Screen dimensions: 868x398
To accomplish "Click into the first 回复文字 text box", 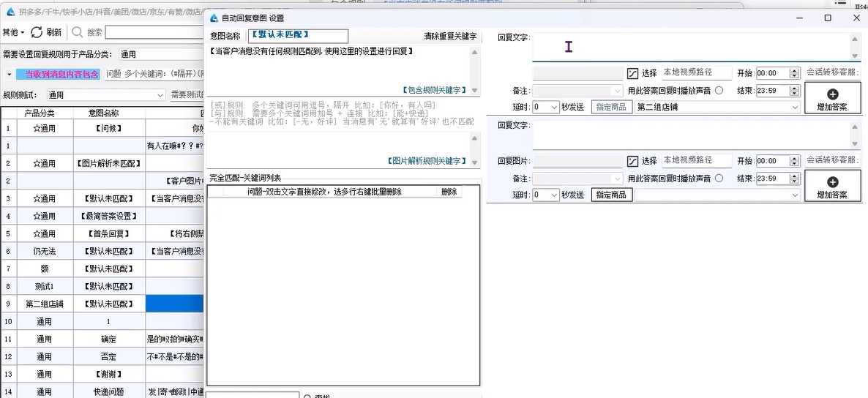I will coord(690,46).
